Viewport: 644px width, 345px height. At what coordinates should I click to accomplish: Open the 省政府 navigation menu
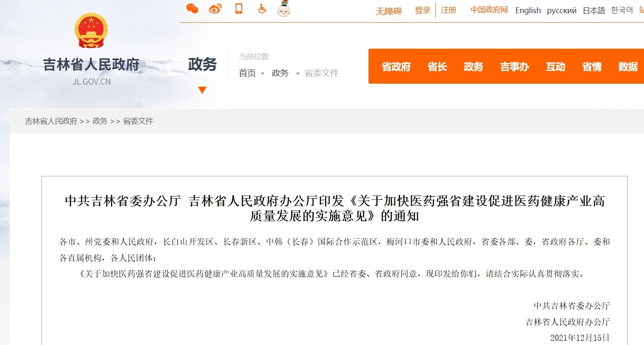click(396, 67)
